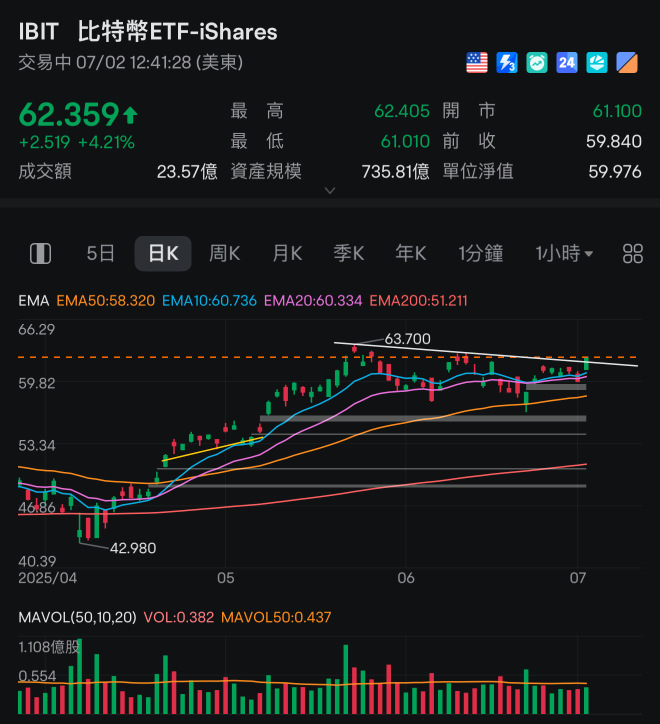
Task: Tap the 06 month label on chart axis
Action: (406, 578)
